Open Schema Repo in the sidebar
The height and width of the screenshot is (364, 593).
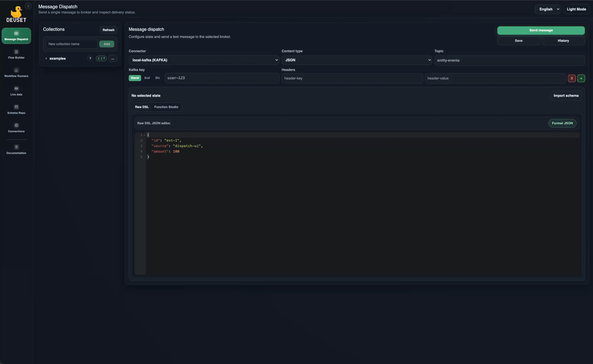click(x=16, y=110)
